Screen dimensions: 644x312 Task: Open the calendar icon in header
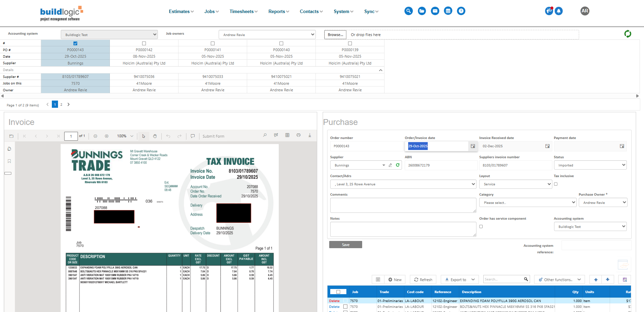point(448,11)
